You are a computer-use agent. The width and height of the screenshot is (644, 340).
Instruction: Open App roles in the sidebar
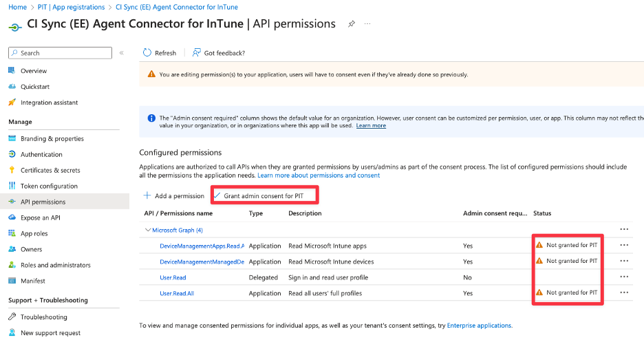(x=34, y=233)
